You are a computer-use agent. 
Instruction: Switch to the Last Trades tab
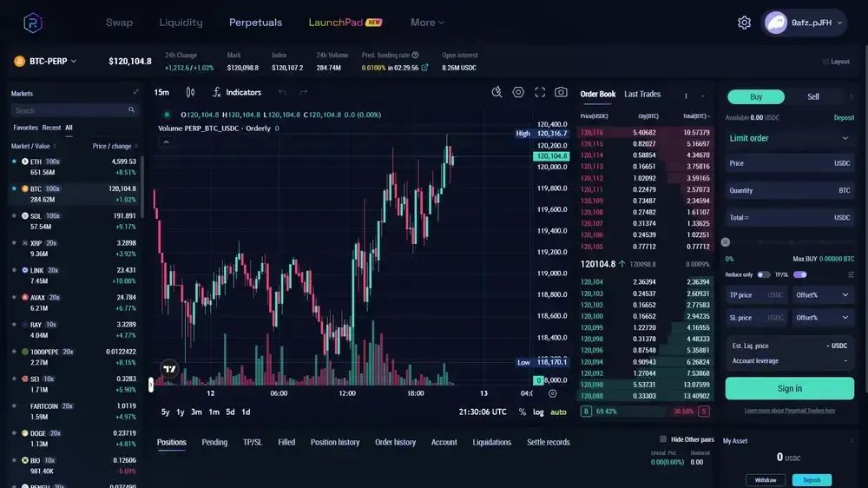[x=642, y=94]
